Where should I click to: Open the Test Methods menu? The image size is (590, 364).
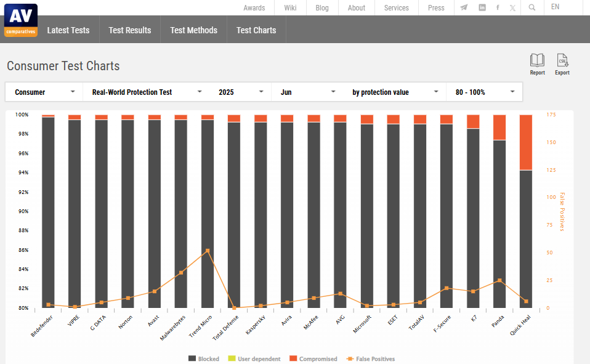click(193, 30)
